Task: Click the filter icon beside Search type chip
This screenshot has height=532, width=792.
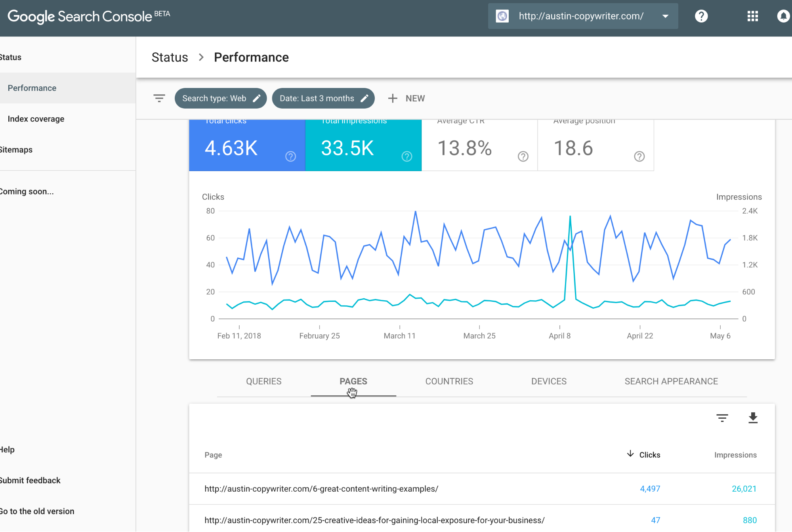Action: [x=159, y=98]
